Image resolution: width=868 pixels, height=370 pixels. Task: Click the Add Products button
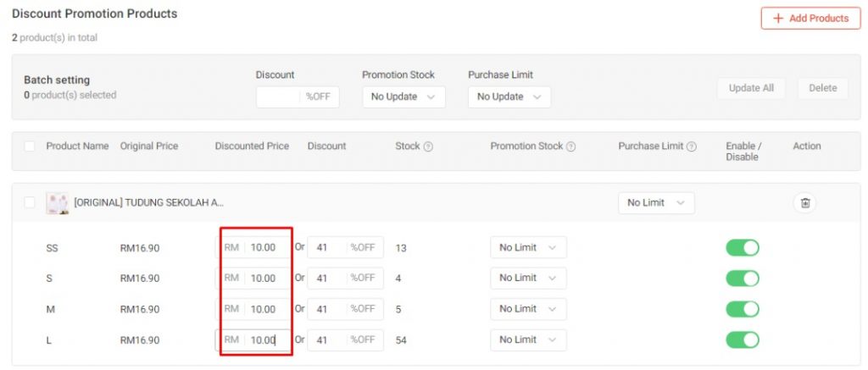tap(810, 19)
